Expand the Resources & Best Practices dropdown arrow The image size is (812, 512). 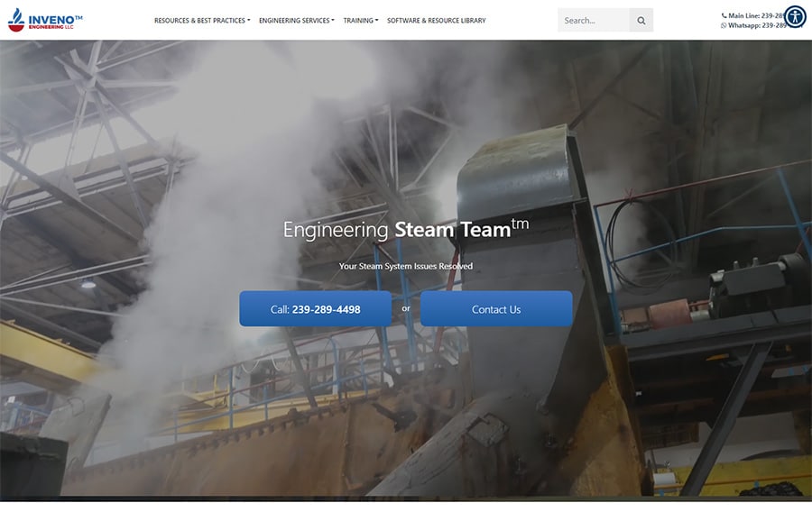[x=248, y=21]
